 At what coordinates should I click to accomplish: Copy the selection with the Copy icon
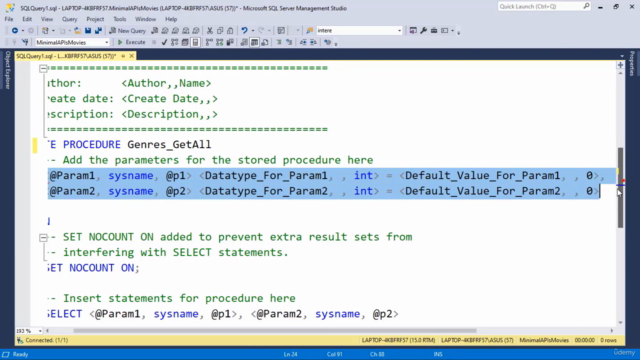(x=220, y=31)
